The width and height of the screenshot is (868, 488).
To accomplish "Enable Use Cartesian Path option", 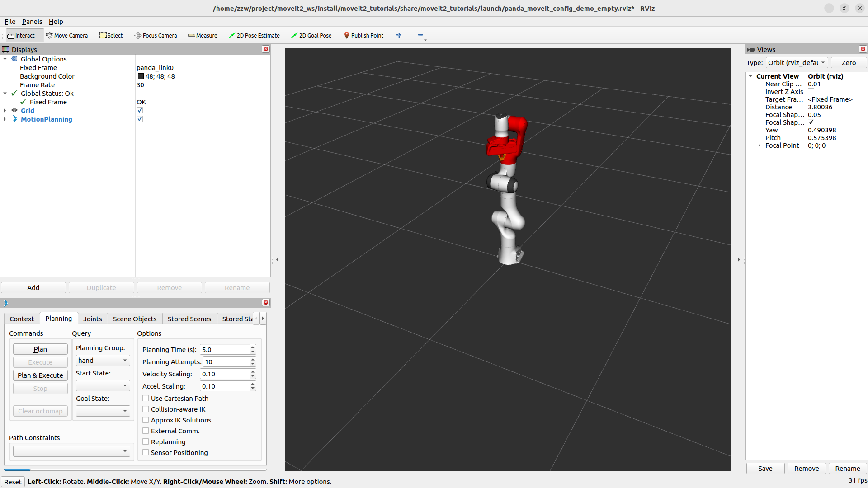I will click(x=146, y=399).
